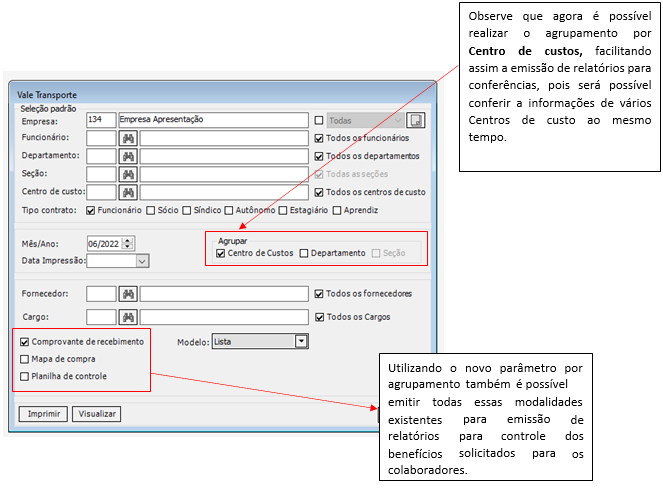Open the Modelo Lista dropdown
Viewport: 663px width, 488px height.
(x=301, y=341)
